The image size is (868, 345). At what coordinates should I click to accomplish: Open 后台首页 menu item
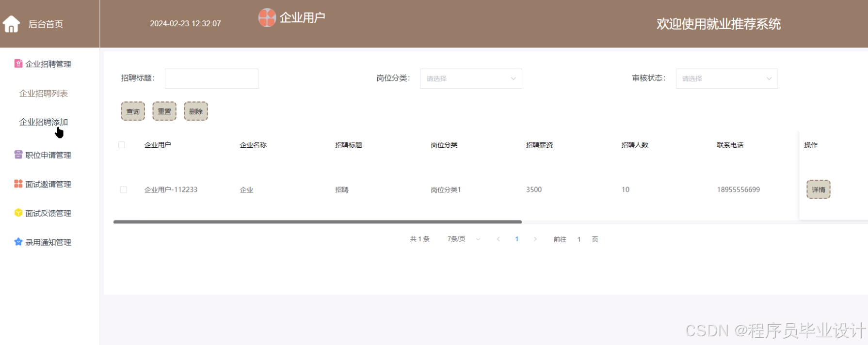46,24
